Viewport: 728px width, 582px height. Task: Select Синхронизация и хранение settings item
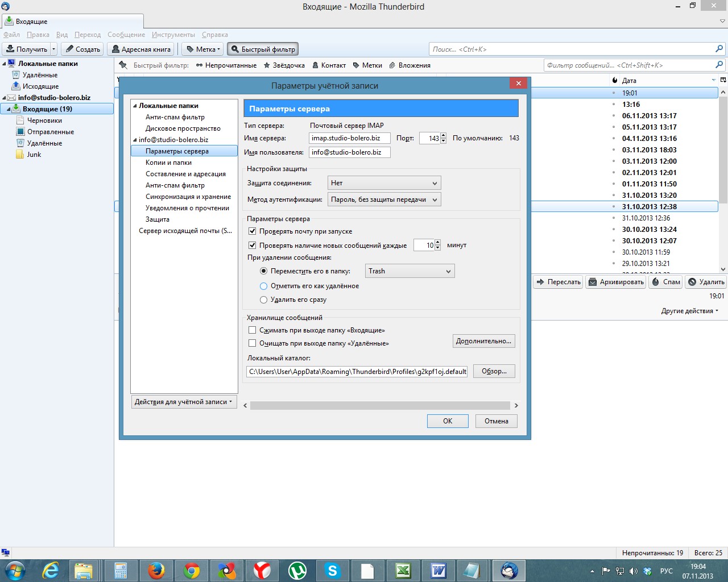click(x=188, y=197)
